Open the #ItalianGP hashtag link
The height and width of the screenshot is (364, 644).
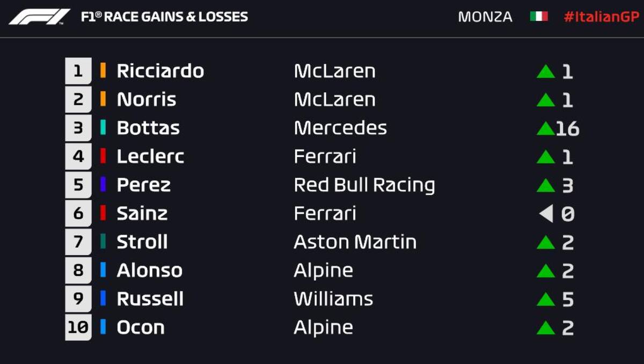(601, 17)
